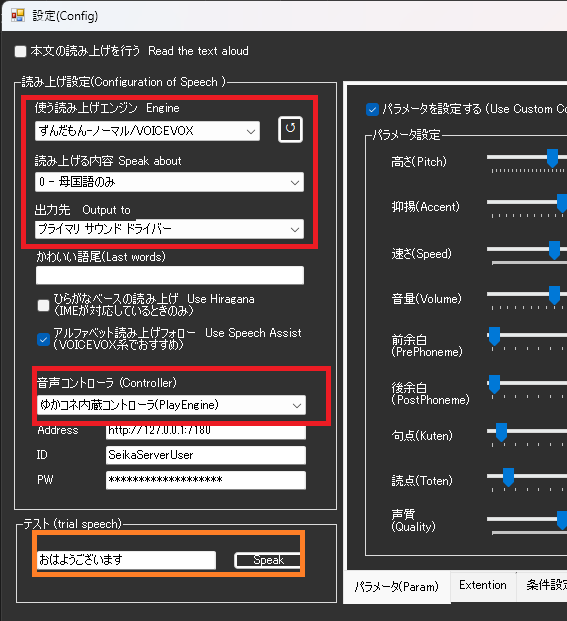Open the Output to device dropdown
Image resolution: width=567 pixels, height=621 pixels.
point(169,229)
